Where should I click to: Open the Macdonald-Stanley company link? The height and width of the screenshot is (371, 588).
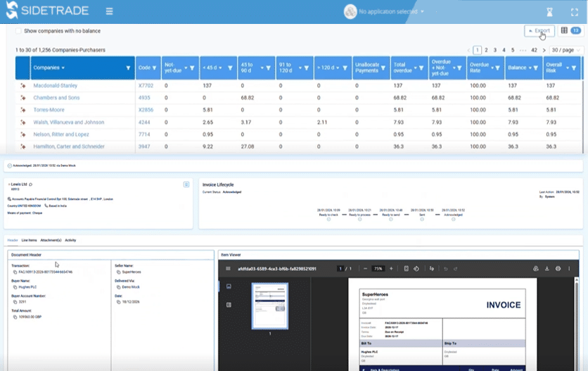pyautogui.click(x=55, y=86)
